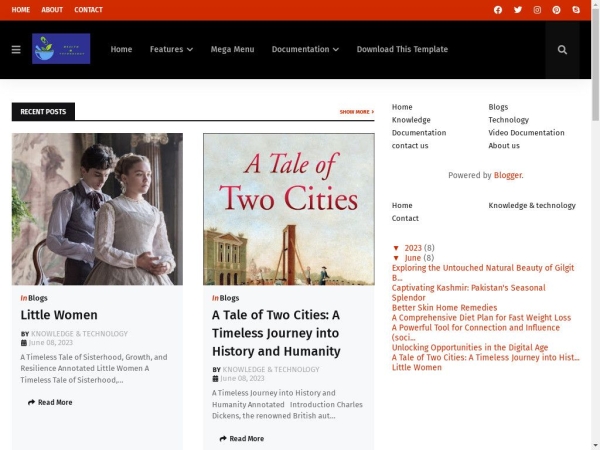Click Read More under Tale of Two Cities
The height and width of the screenshot is (450, 600).
[x=242, y=439]
